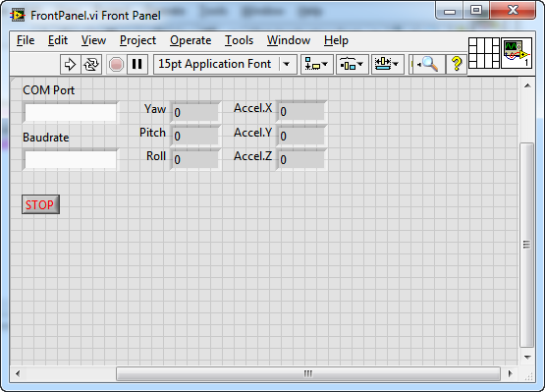Maximize the FrontPanel.vi window
545x392 pixels.
point(476,11)
